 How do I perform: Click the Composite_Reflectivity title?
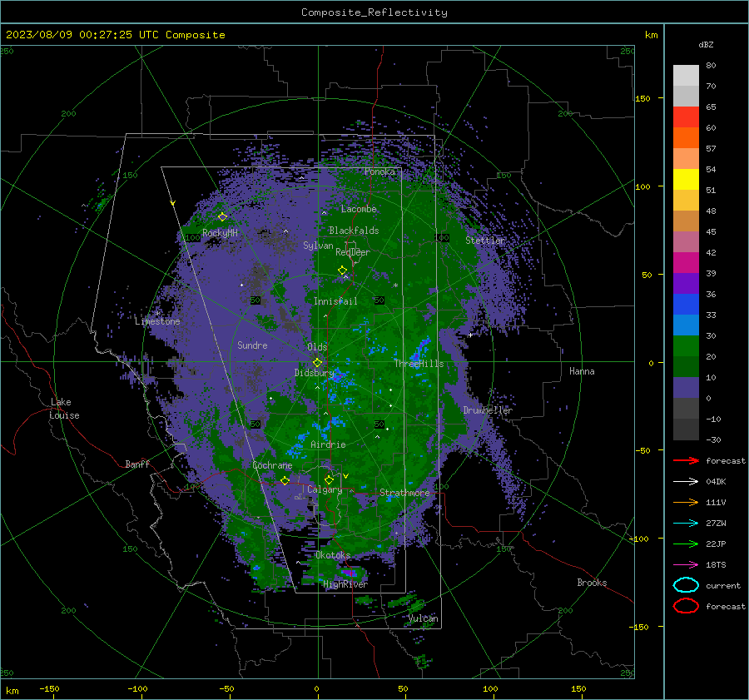pyautogui.click(x=374, y=12)
